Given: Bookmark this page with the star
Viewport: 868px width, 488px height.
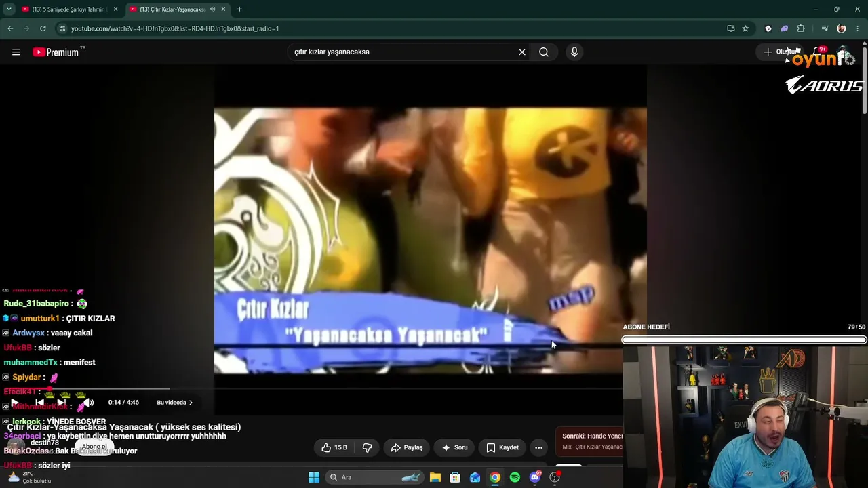Looking at the screenshot, I should click(745, 28).
